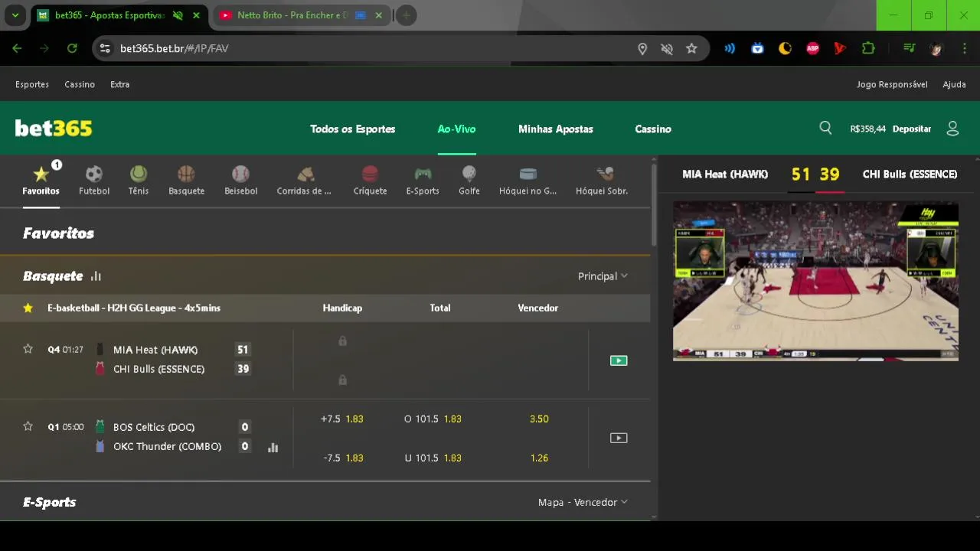
Task: Switch to the Ao-Vivo tab
Action: pos(456,129)
